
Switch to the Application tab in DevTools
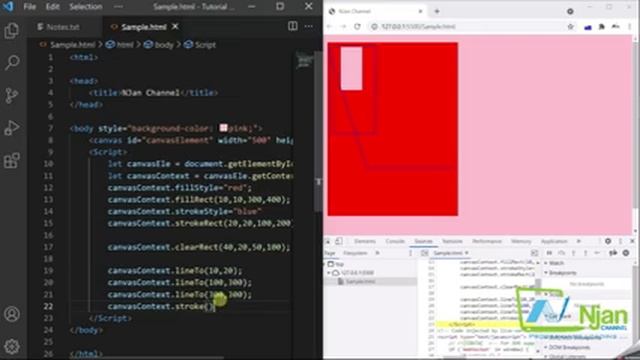pyautogui.click(x=554, y=241)
